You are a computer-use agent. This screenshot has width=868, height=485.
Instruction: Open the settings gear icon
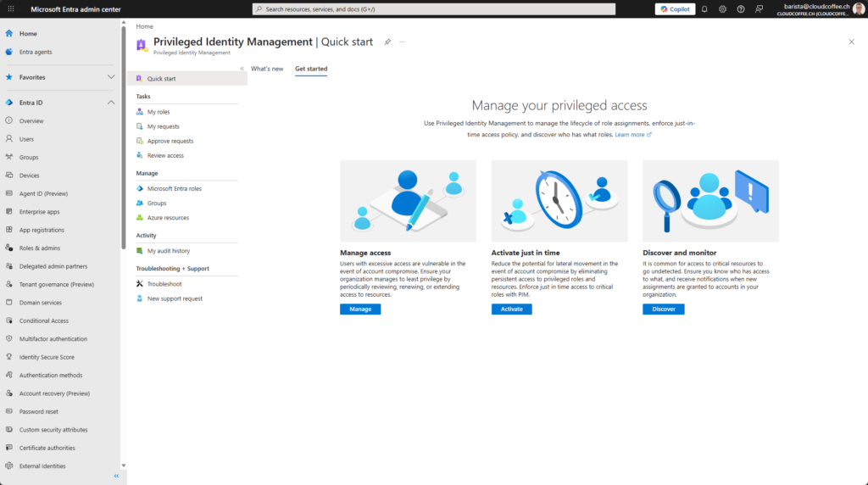click(722, 8)
